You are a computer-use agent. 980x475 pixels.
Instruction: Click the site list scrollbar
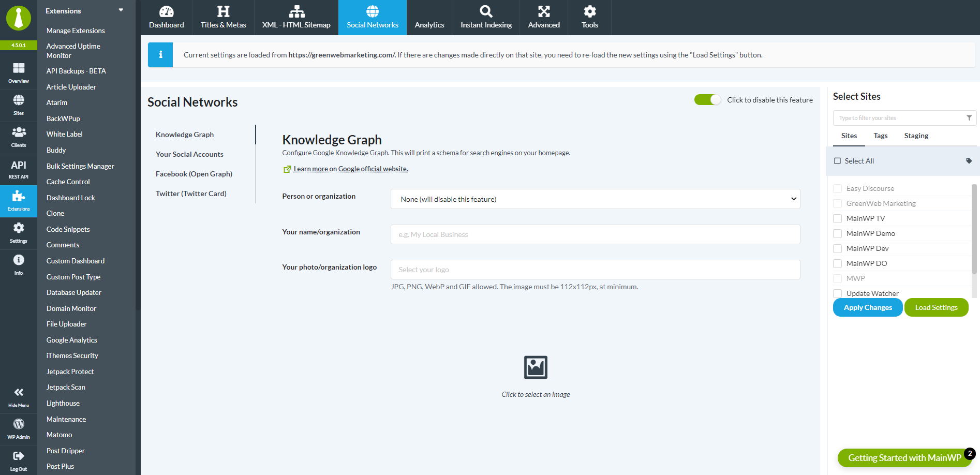click(974, 229)
